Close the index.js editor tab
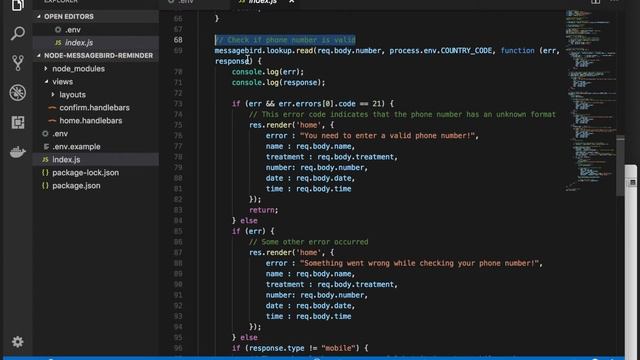 click(x=291, y=2)
